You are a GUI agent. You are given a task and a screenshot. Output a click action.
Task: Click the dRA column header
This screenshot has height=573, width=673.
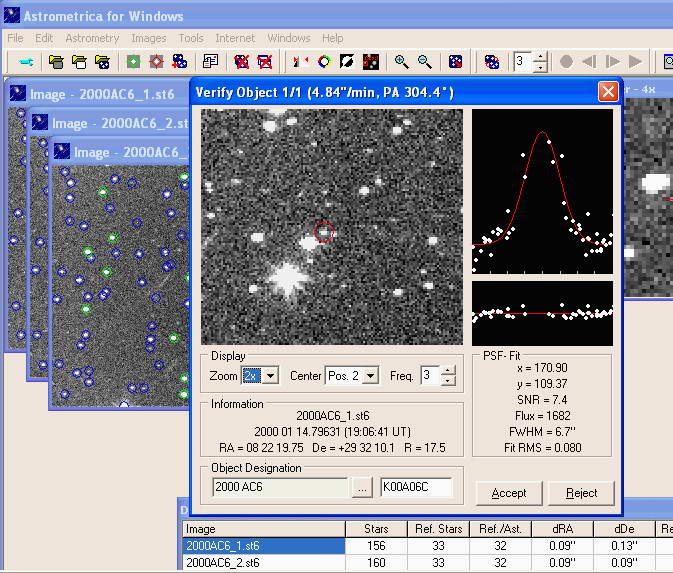point(563,529)
